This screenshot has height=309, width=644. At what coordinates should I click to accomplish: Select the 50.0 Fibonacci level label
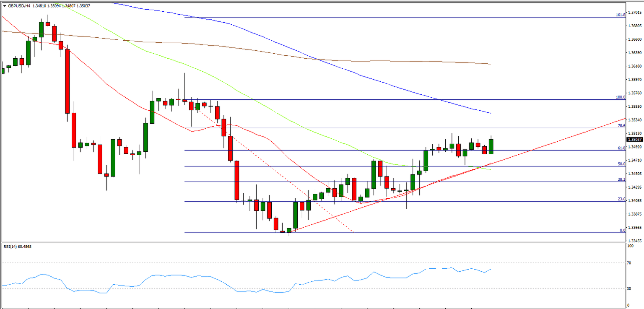click(622, 164)
